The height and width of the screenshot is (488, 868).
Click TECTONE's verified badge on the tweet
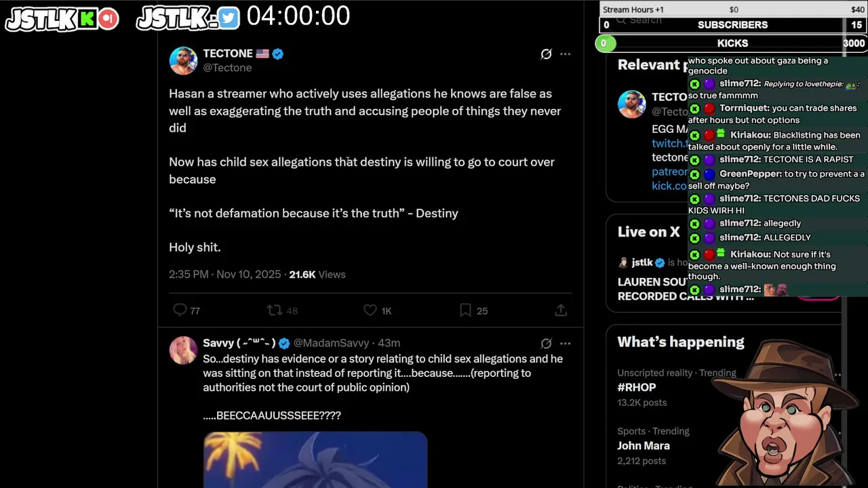[x=277, y=54]
